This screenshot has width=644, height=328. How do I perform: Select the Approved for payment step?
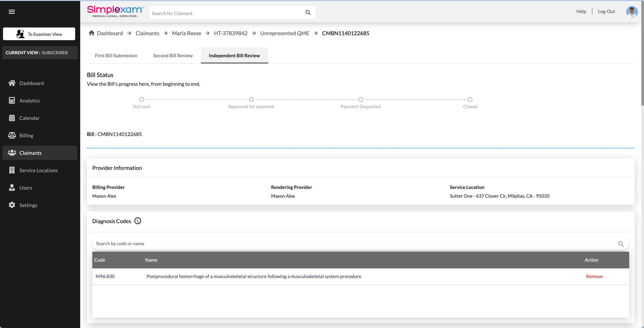point(251,100)
